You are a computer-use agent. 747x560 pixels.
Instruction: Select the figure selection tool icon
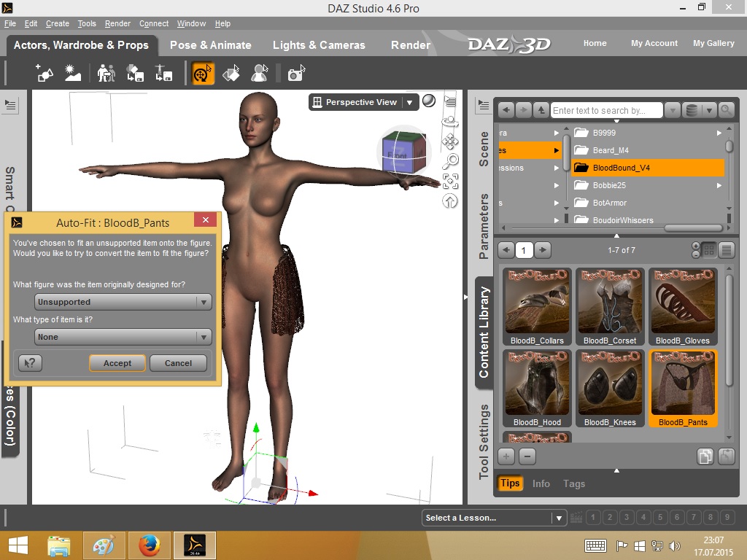[260, 74]
